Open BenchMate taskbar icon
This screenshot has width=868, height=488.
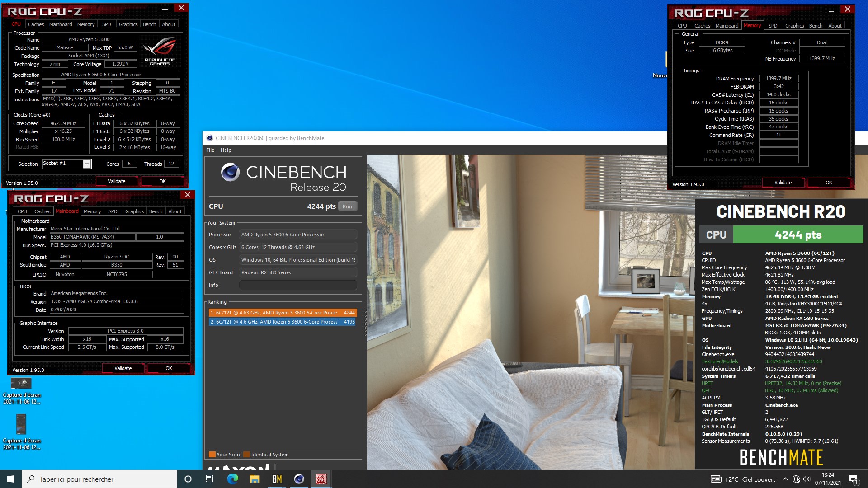coord(277,479)
